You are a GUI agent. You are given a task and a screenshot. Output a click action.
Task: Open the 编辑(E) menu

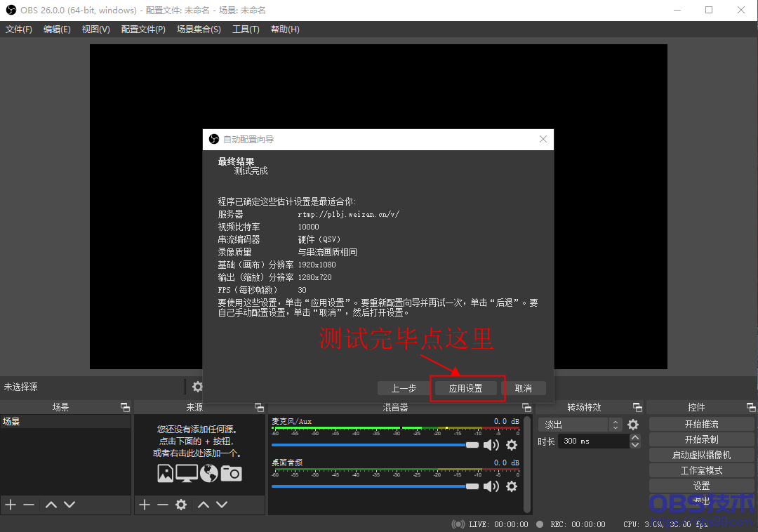pos(57,29)
